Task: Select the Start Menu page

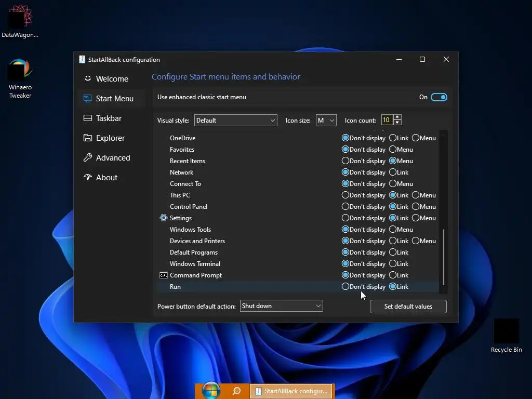Action: tap(112, 98)
